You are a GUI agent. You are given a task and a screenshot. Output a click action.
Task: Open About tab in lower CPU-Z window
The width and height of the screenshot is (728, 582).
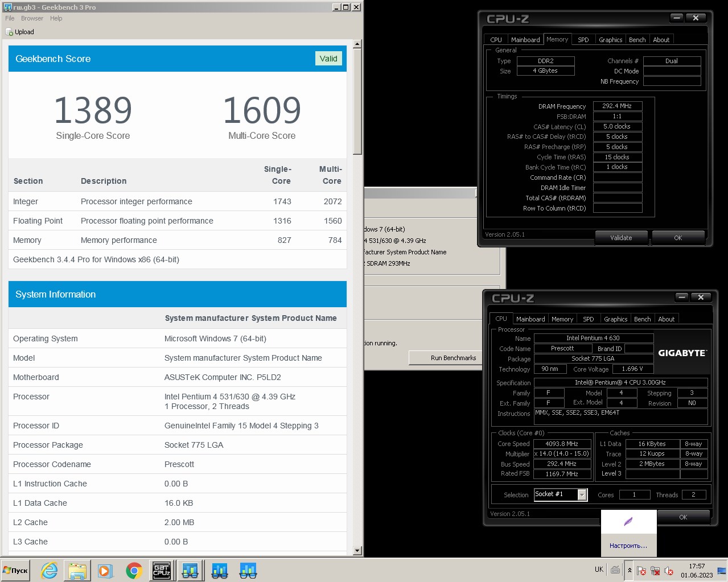[666, 319]
